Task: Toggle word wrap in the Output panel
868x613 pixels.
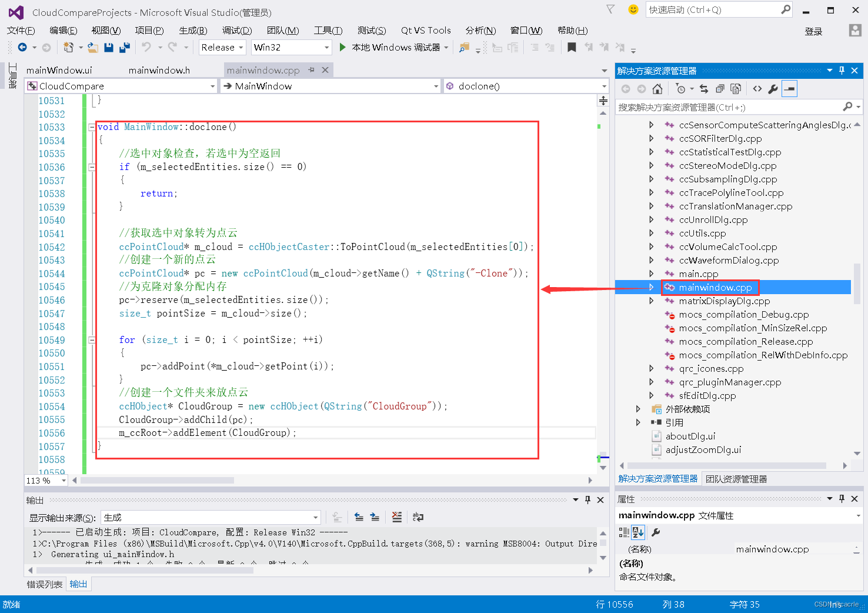Action: (418, 517)
